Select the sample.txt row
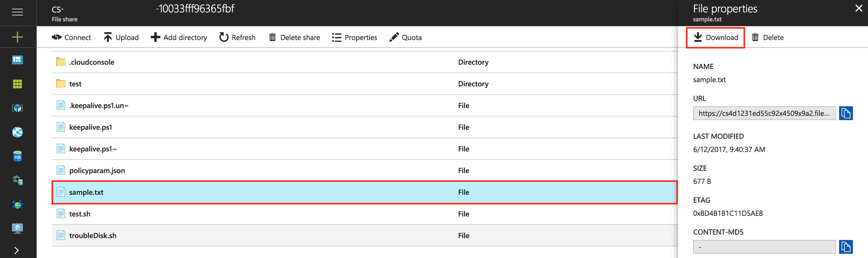Screen dimensions: 868x258 coord(365,192)
